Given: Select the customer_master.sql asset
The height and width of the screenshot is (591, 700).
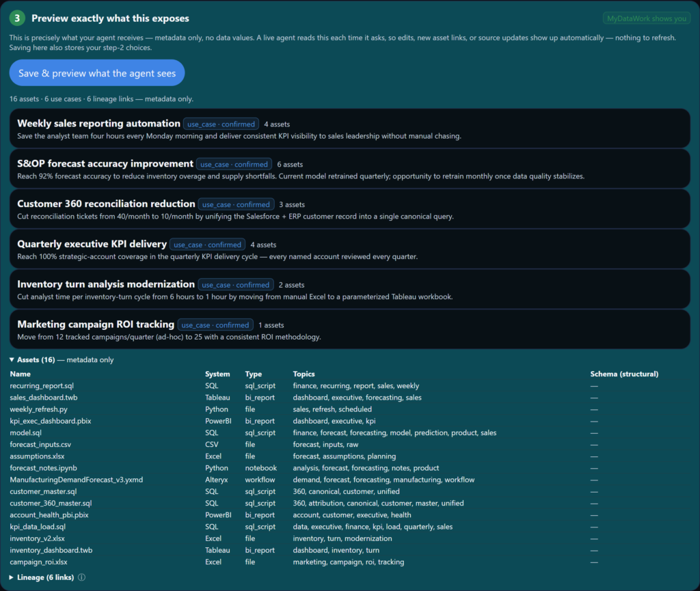Looking at the screenshot, I should point(43,491).
